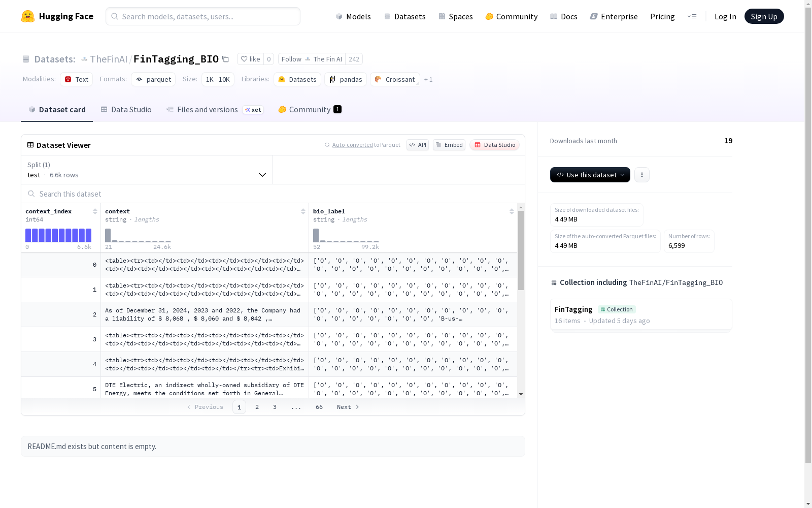
Task: Expand the Split test dropdown
Action: (x=147, y=170)
